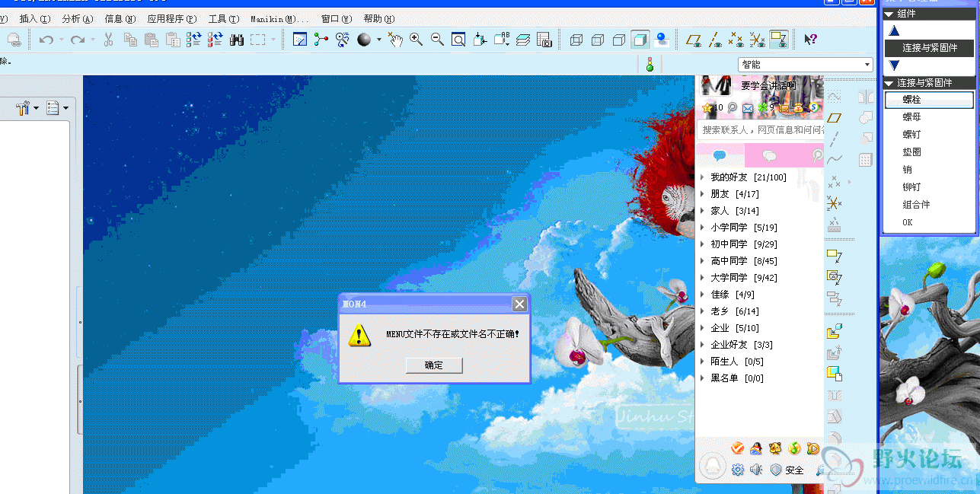Open the chat bubble contacts tab
Viewport: 980px width, 494px height.
pos(720,155)
